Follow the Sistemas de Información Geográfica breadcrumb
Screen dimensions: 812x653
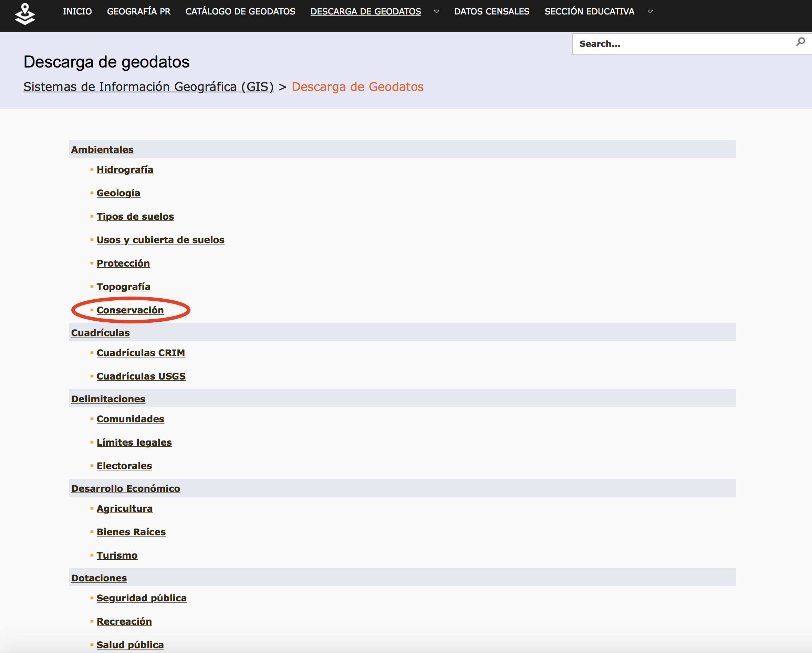[148, 86]
